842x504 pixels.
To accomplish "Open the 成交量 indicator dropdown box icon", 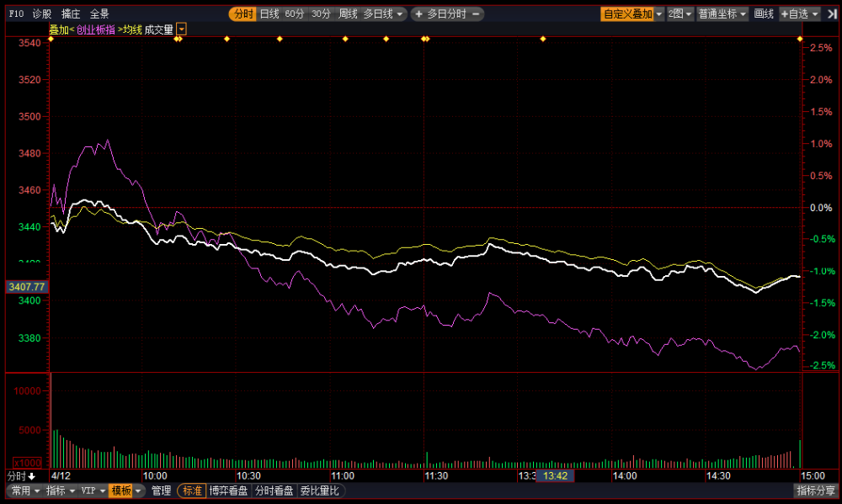I will coord(182,29).
